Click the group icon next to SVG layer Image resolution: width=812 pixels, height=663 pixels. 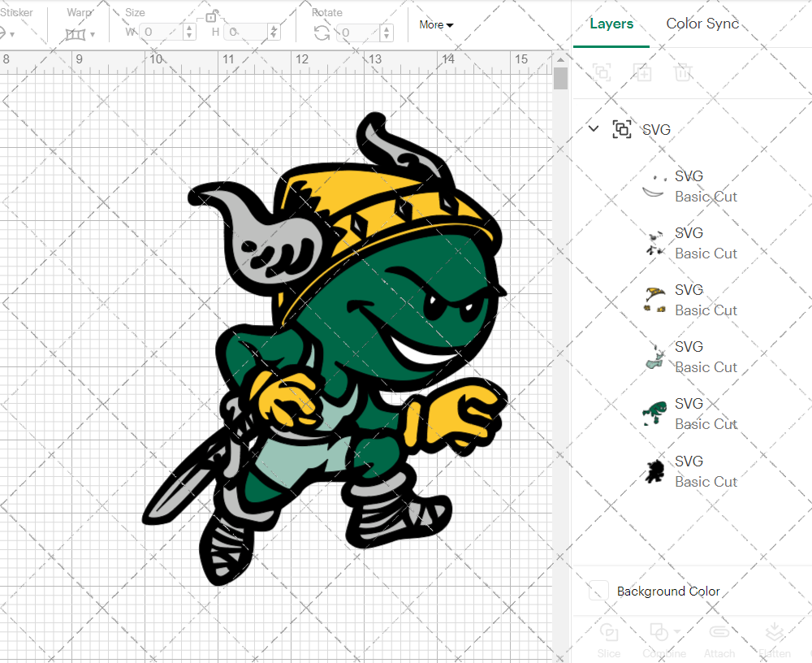[621, 129]
